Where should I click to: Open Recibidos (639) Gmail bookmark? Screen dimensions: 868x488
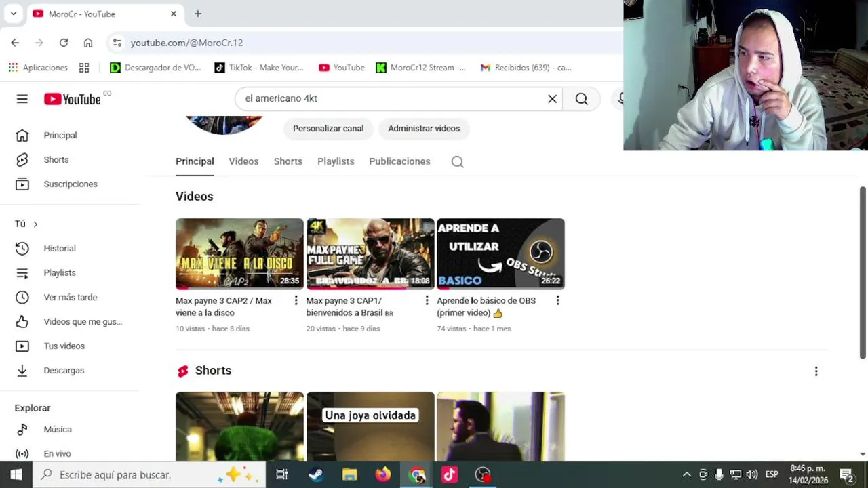click(526, 68)
